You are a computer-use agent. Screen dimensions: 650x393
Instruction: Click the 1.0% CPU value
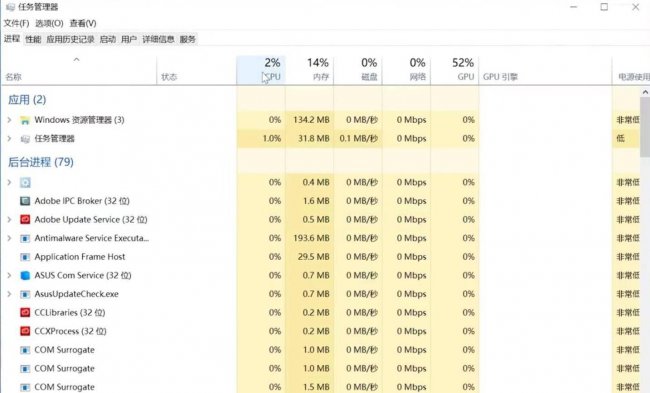272,138
